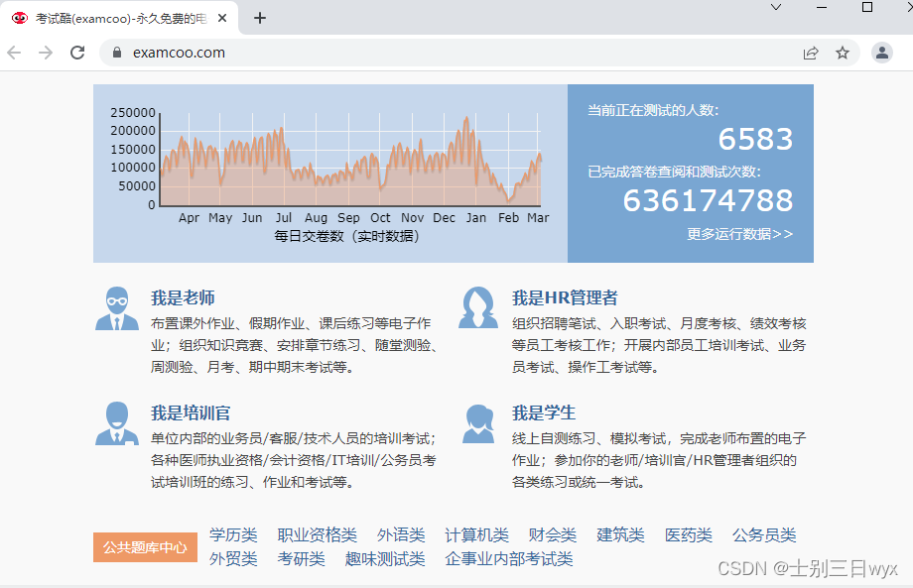
Task: Expand the tab search chevron
Action: coord(776,7)
